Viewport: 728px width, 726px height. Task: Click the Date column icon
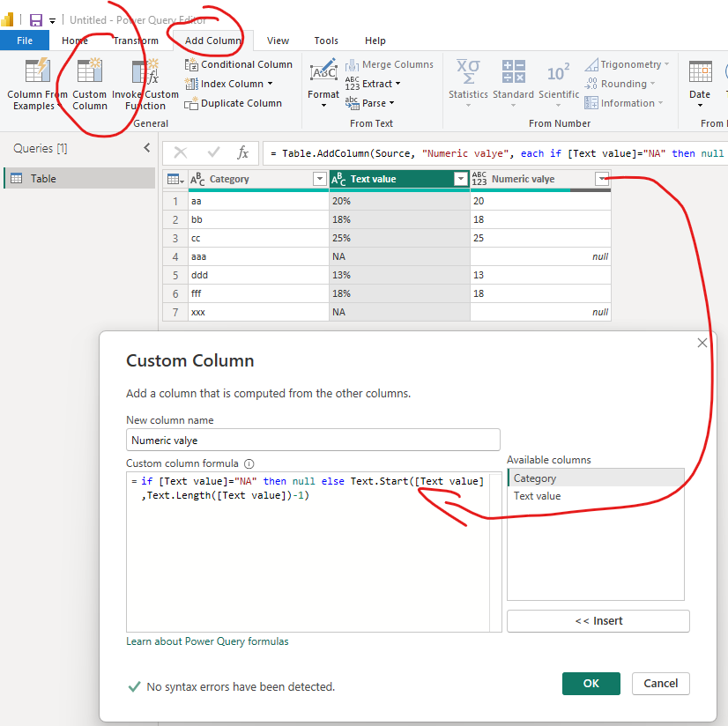[700, 71]
